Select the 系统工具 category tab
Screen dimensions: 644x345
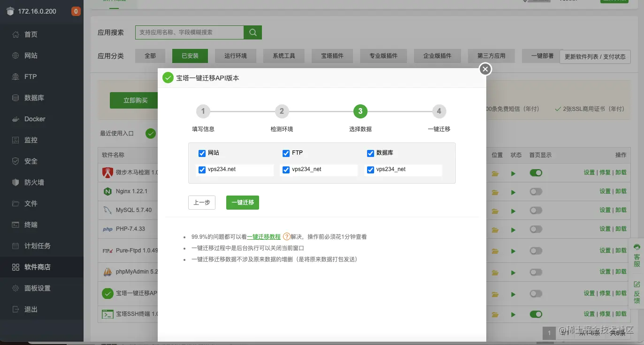tap(284, 56)
